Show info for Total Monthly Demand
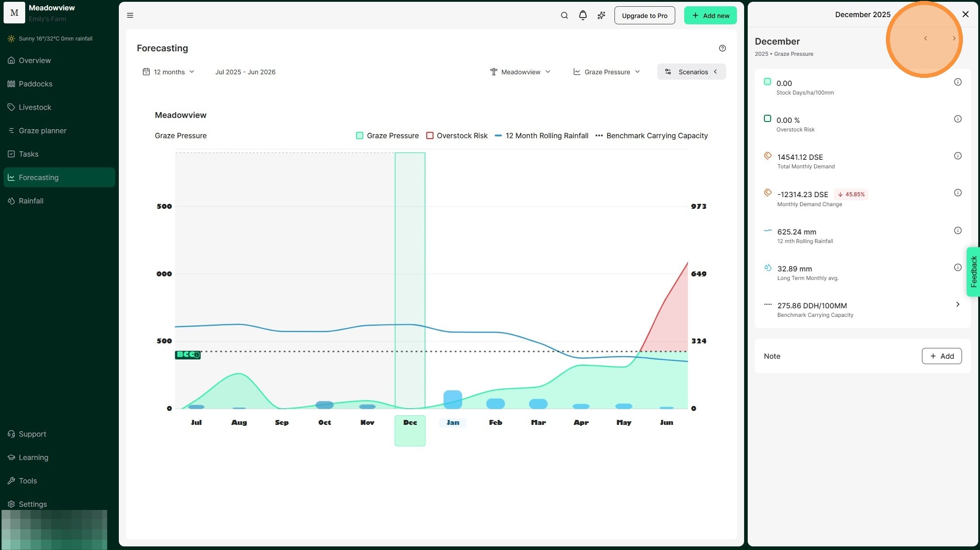The width and height of the screenshot is (980, 550). point(957,156)
